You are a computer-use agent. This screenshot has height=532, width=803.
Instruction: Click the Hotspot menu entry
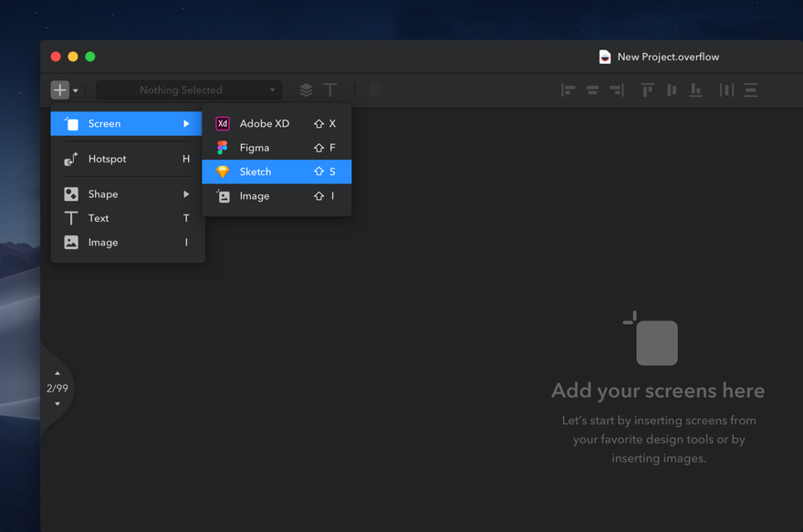pyautogui.click(x=128, y=159)
